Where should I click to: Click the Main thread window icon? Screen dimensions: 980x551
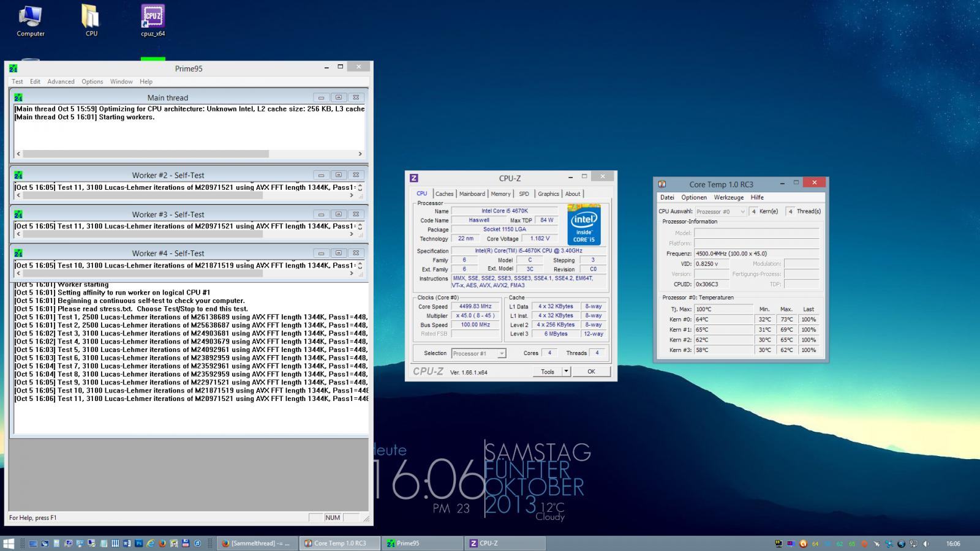click(18, 97)
